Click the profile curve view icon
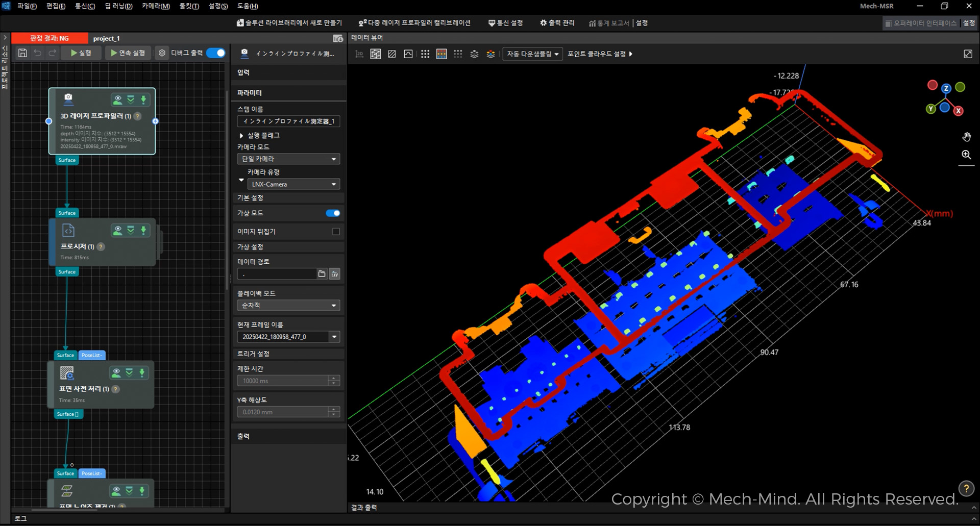Screen dimensions: 980x526 pos(408,54)
